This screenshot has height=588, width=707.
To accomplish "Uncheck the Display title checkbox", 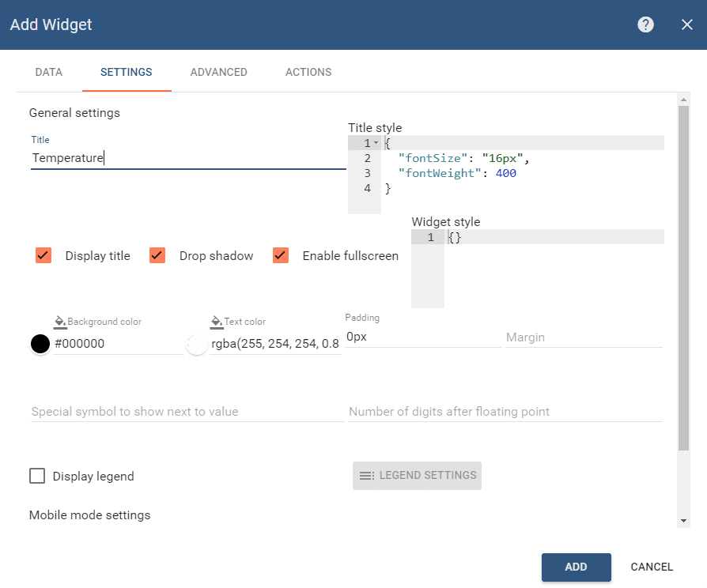I will (43, 255).
